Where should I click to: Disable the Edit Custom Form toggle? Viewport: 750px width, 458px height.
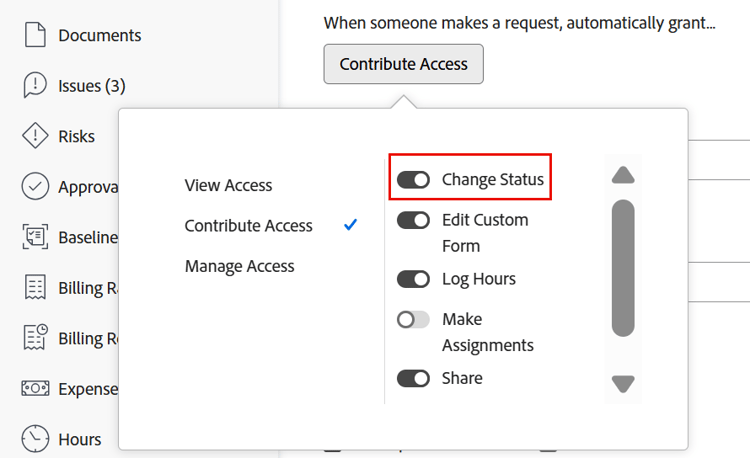pyautogui.click(x=413, y=220)
